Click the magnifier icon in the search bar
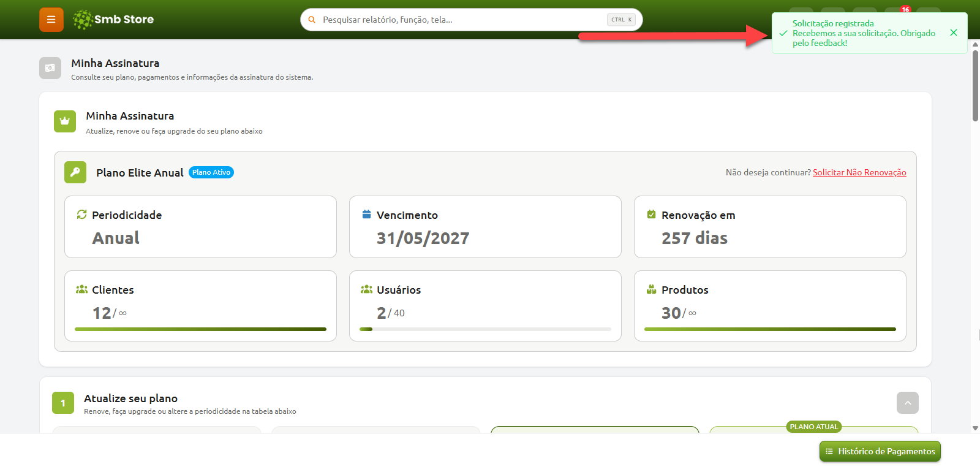 (312, 20)
